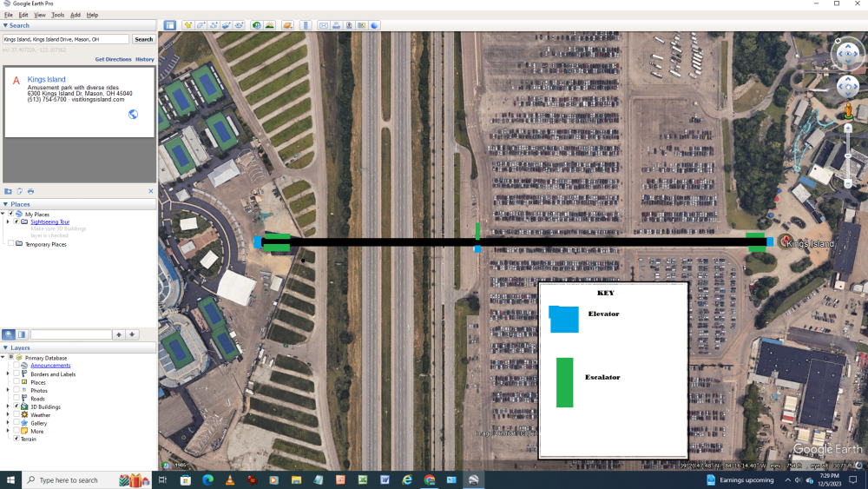Open the Tools menu
Image resolution: width=868 pixels, height=489 pixels.
pos(57,15)
